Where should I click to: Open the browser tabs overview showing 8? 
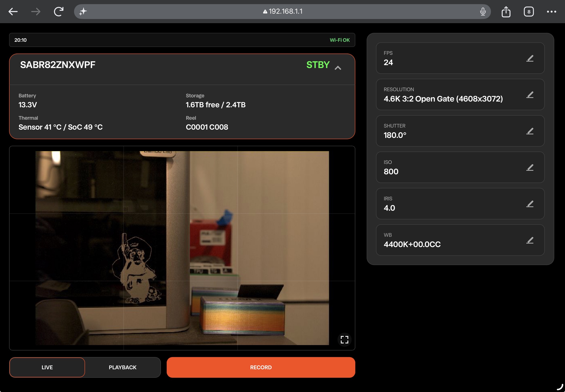(x=529, y=12)
